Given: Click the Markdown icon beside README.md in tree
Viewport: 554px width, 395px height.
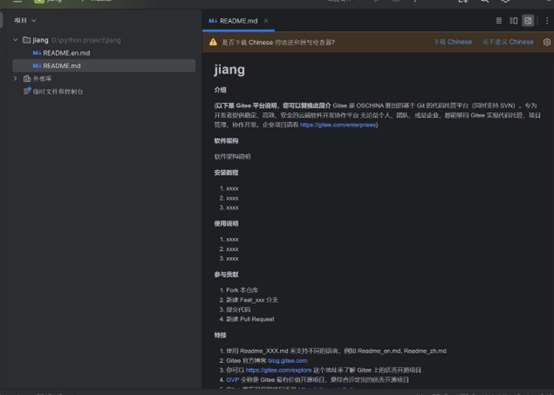Looking at the screenshot, I should (x=37, y=66).
